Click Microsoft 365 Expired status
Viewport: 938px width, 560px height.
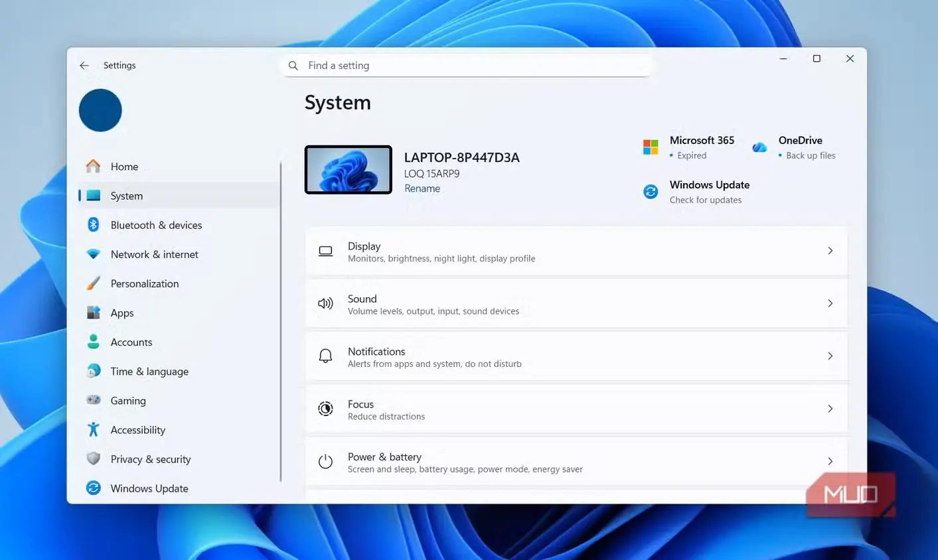coord(692,155)
